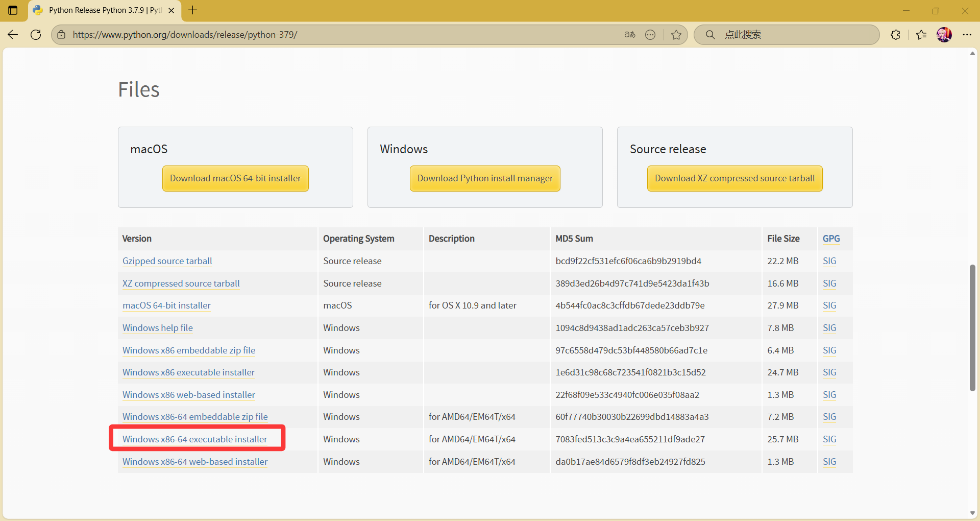The width and height of the screenshot is (980, 521).
Task: Click the vertical scrollbar thumb
Action: [x=972, y=328]
